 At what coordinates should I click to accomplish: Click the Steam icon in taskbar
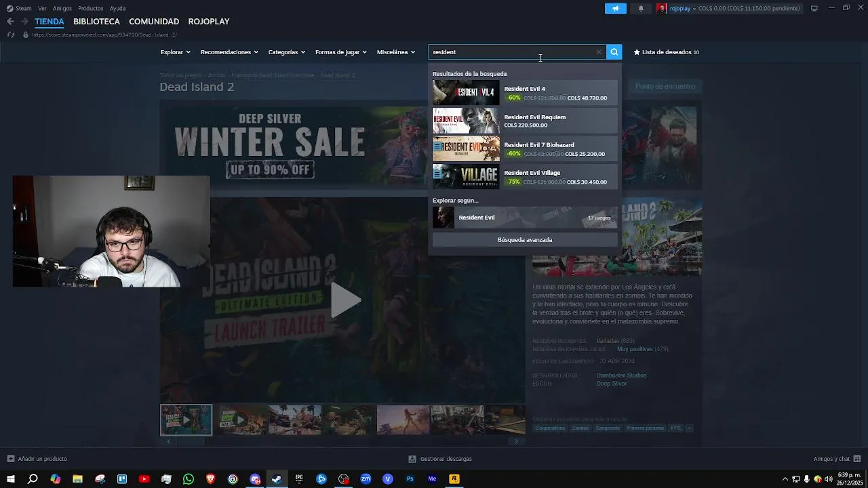[x=277, y=479]
